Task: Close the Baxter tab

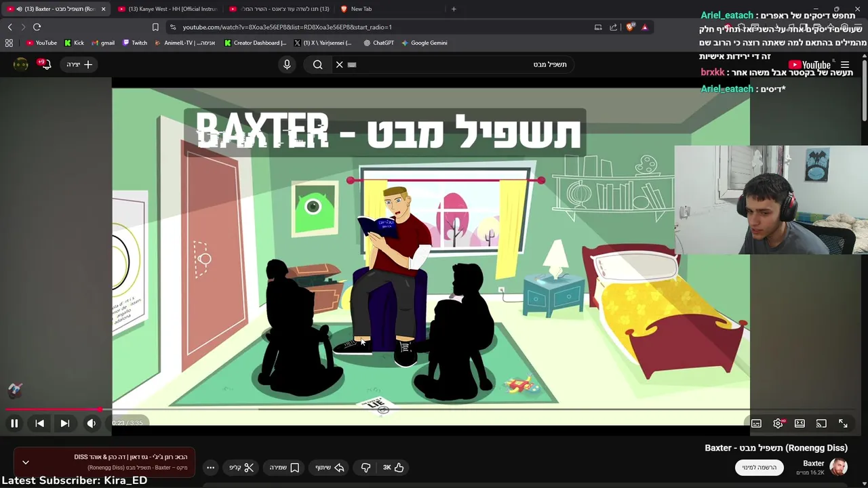Action: click(x=103, y=9)
